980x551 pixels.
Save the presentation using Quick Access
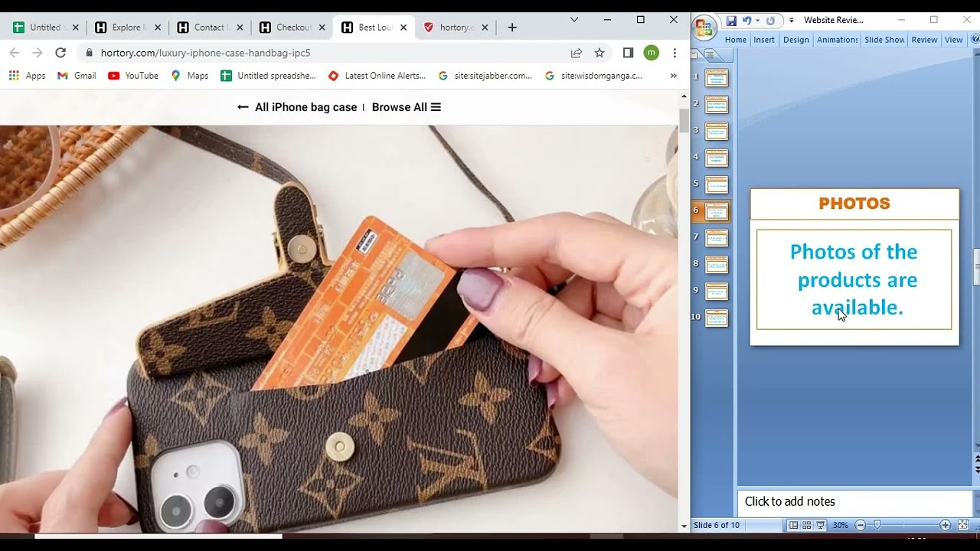click(731, 21)
